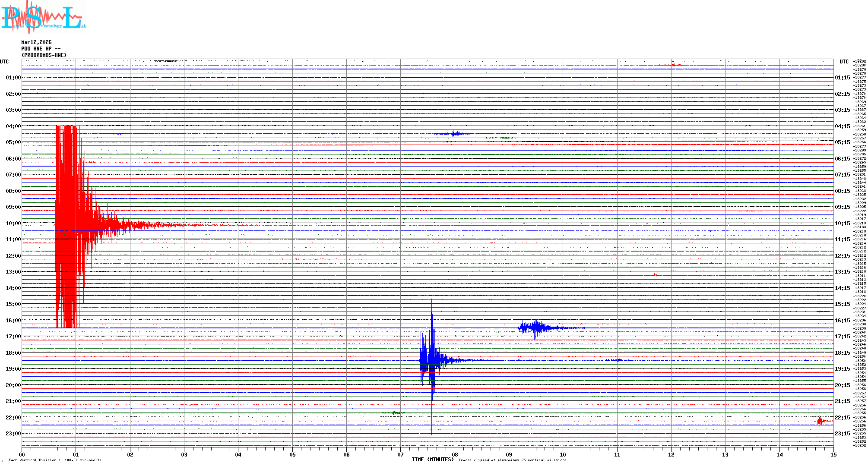This screenshot has height=466, width=868.
Task: Click the 23:00 hour label on left
Action: coord(13,434)
